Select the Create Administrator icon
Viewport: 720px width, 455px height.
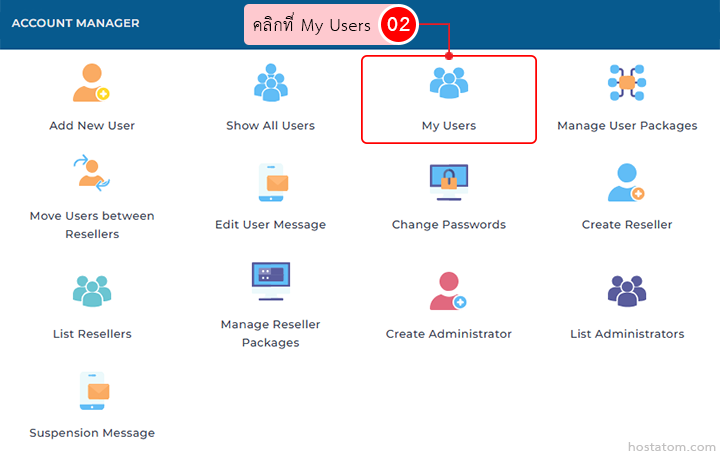[x=448, y=291]
